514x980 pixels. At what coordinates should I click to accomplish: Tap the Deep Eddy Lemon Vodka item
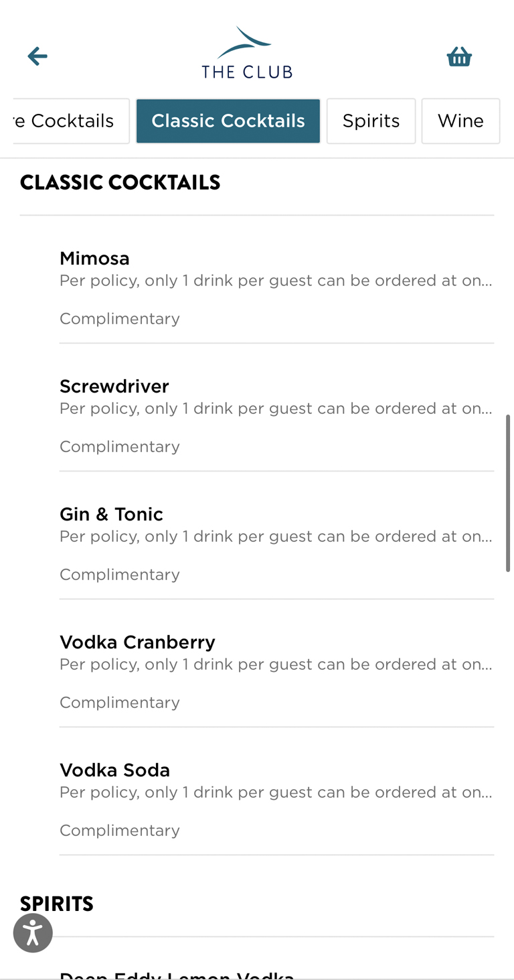[x=177, y=975]
